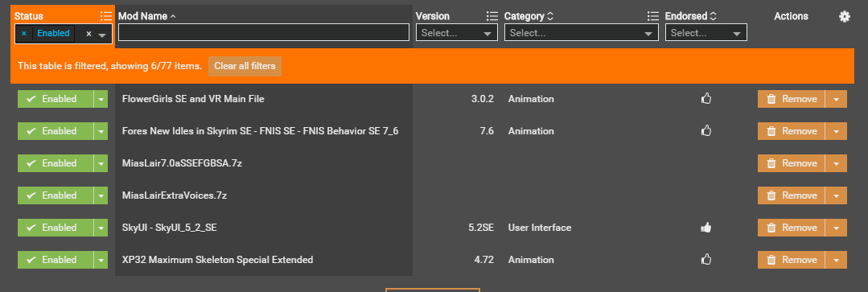The height and width of the screenshot is (292, 868).
Task: Expand Remove options arrow for Fores New Idles
Action: coord(836,131)
